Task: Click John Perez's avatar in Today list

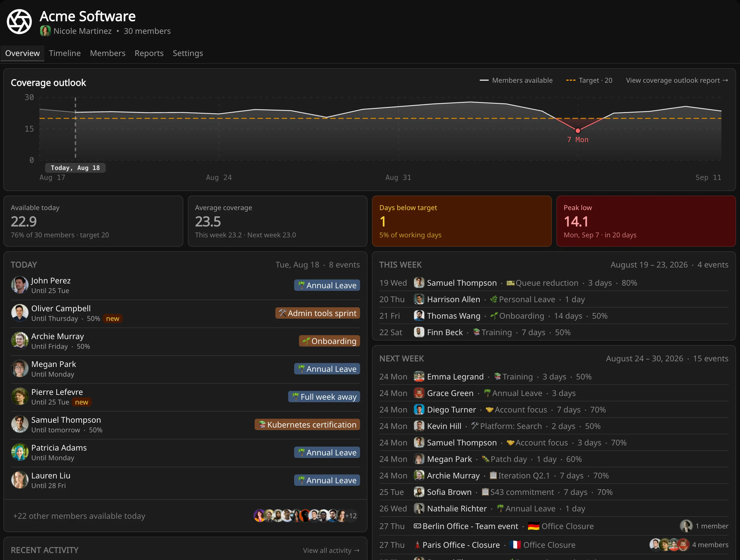Action: pos(20,285)
